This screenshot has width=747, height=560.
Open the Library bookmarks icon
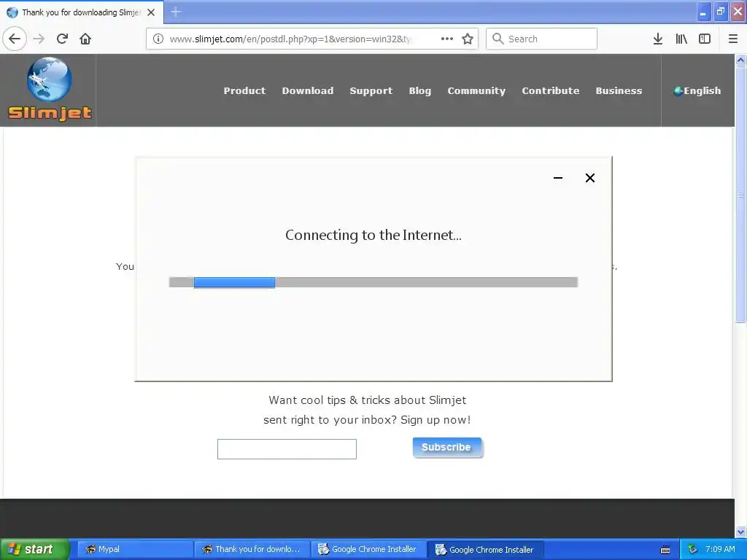point(681,39)
